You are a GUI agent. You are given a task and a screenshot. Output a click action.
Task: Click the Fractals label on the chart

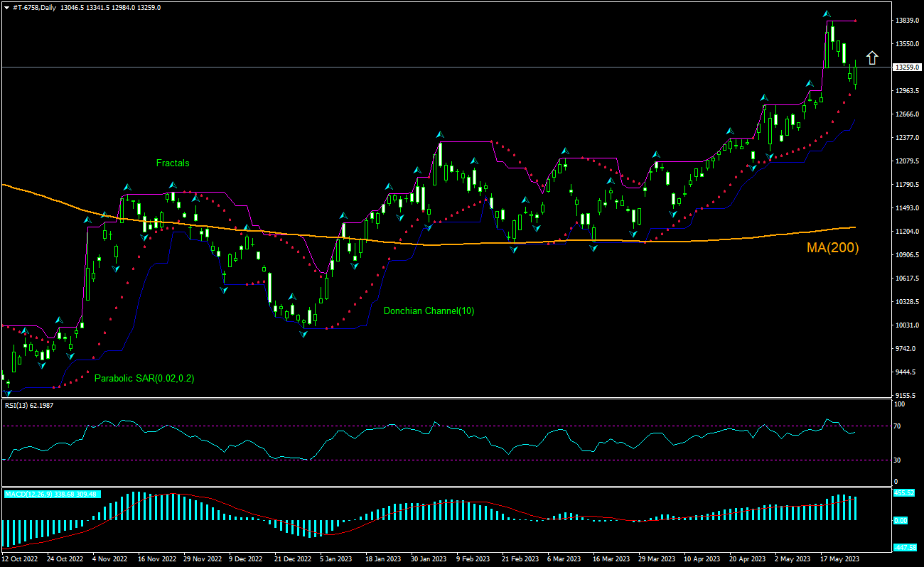[173, 163]
